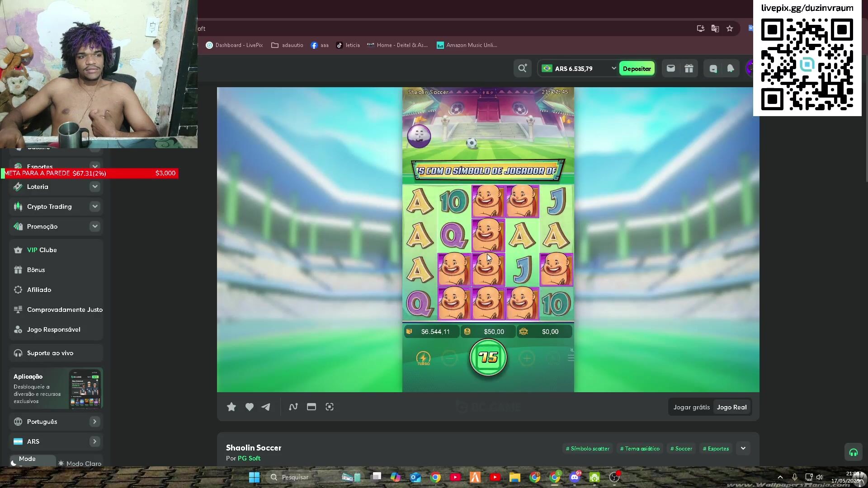Open the TikTok leticia bookmark
The width and height of the screenshot is (868, 488).
[348, 45]
